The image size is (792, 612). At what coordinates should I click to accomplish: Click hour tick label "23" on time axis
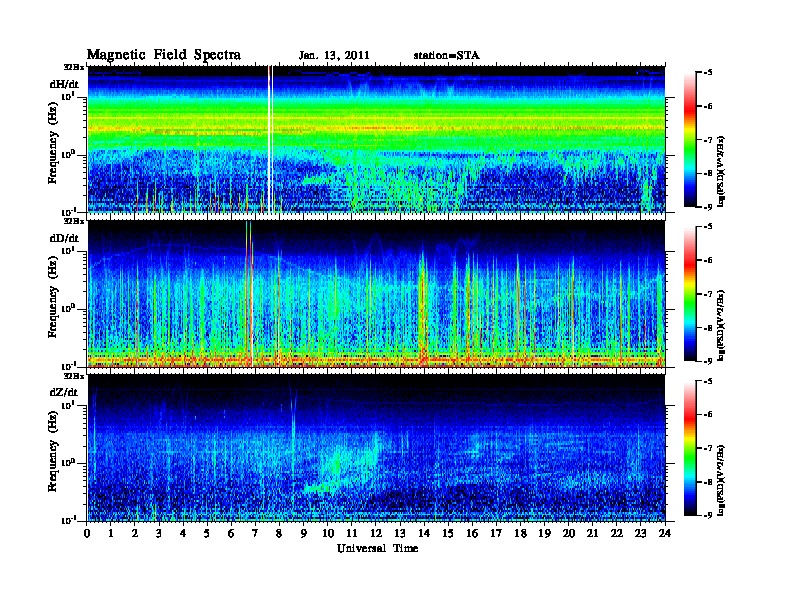coord(641,534)
